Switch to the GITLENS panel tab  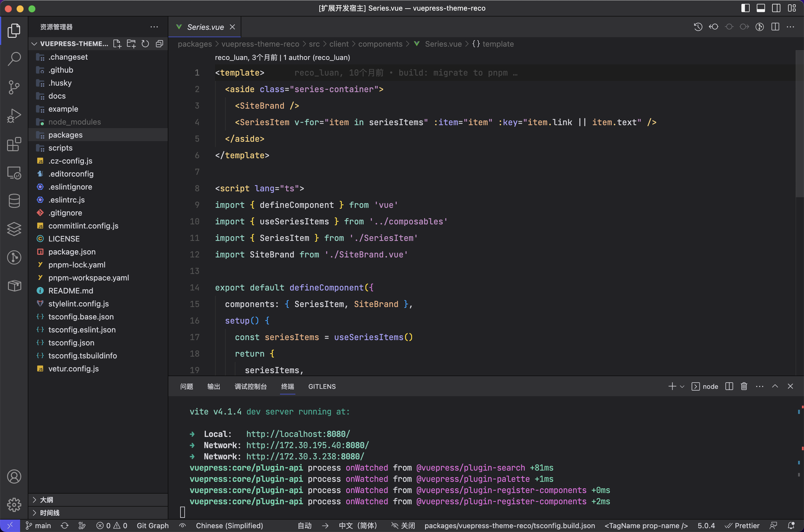[322, 386]
